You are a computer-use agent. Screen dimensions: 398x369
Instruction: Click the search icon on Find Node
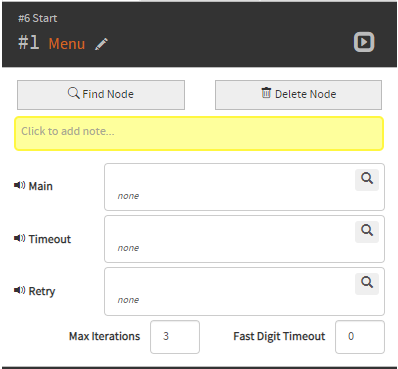pyautogui.click(x=74, y=93)
